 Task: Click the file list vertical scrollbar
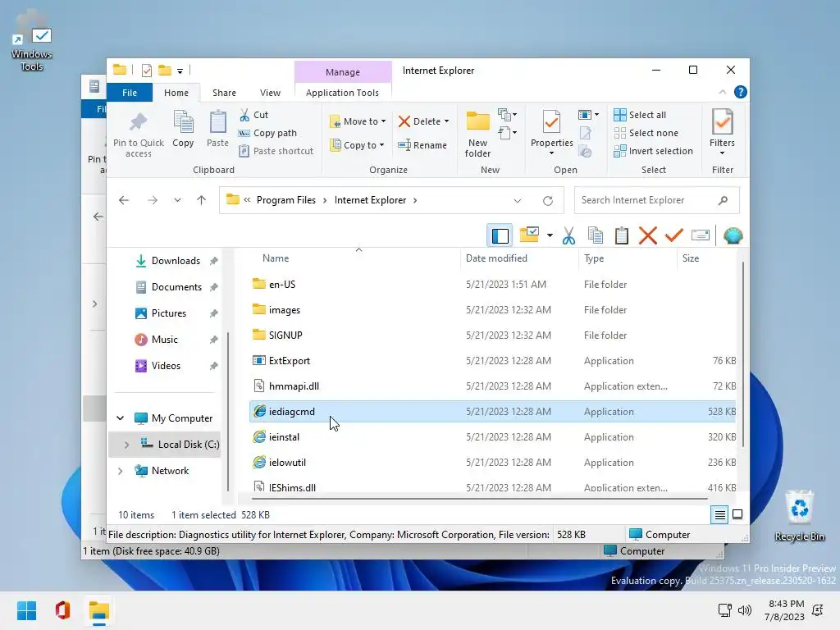coord(742,354)
